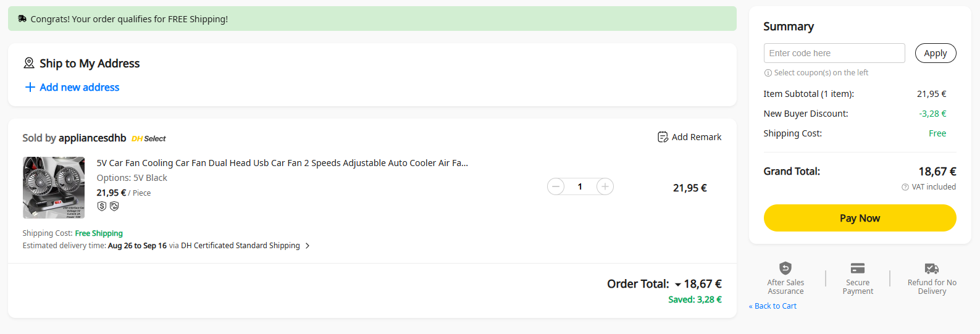Click the second shield badge under price
The width and height of the screenshot is (980, 334).
click(114, 206)
